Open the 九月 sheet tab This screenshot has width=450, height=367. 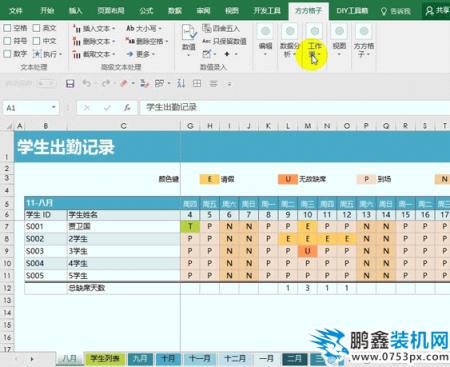point(140,359)
